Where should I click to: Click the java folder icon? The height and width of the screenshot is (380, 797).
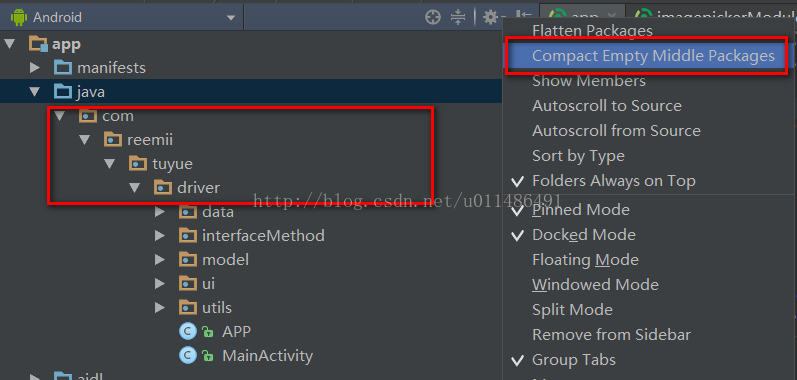[x=63, y=92]
